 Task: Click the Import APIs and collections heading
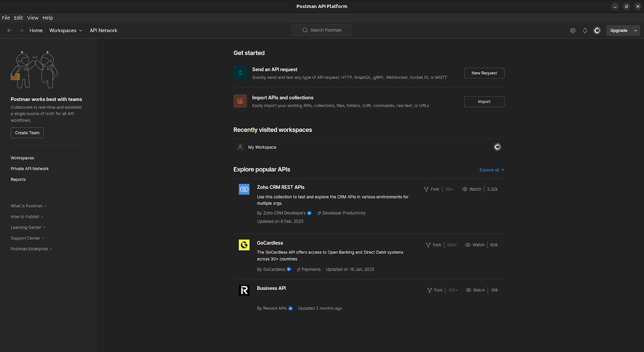pyautogui.click(x=283, y=98)
